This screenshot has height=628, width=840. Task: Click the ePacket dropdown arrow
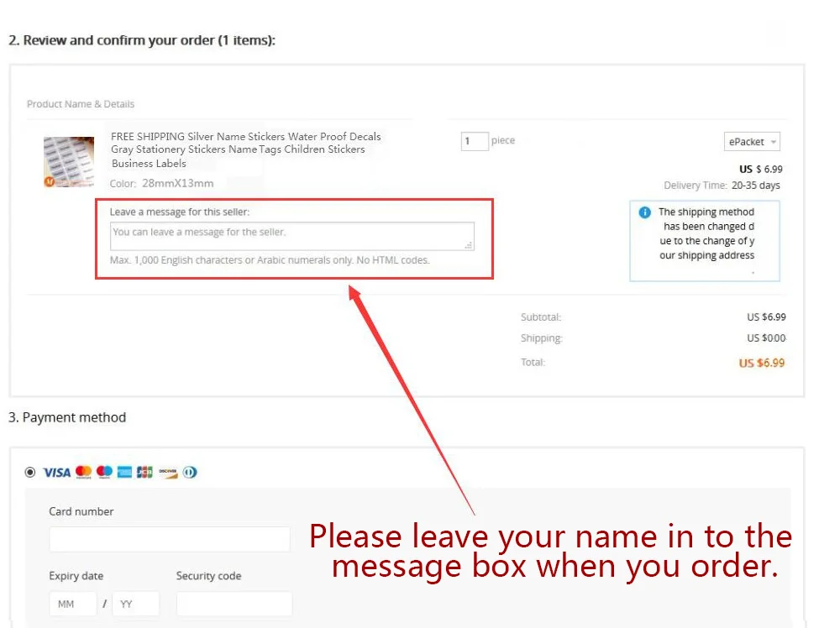tap(773, 143)
